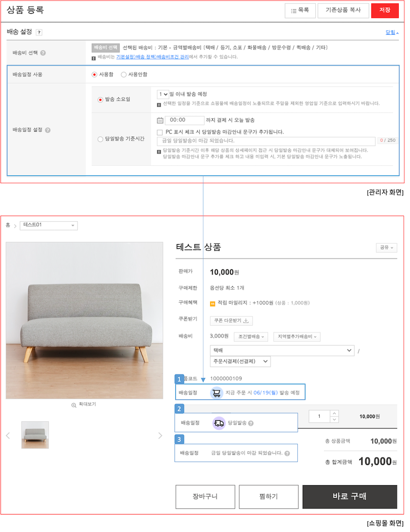410x532 pixels.
Task: Enable the PC 표시 closing notice checkbox
Action: tap(160, 132)
